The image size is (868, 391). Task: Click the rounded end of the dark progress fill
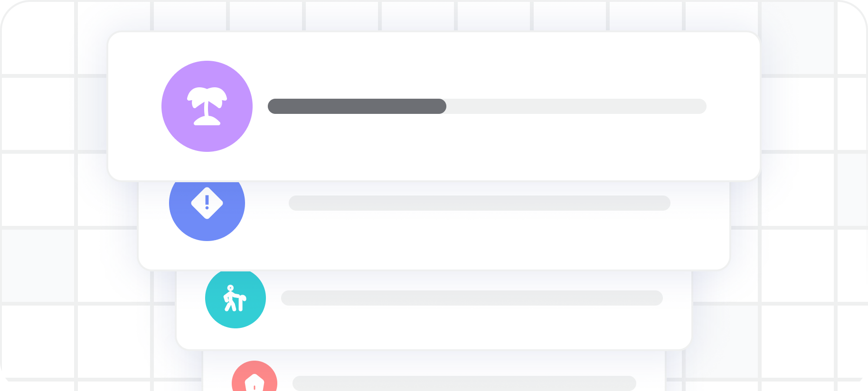click(x=442, y=106)
